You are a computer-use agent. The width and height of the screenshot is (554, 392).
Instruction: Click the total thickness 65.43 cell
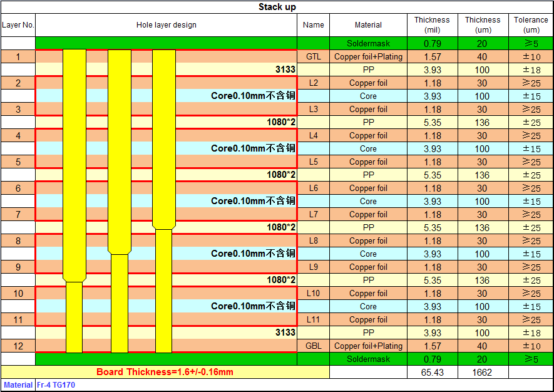click(x=432, y=372)
